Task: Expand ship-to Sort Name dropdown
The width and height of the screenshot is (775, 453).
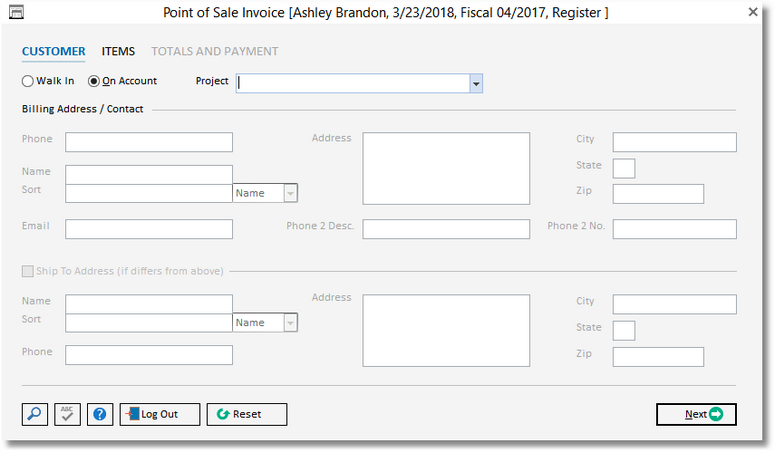Action: click(x=291, y=323)
